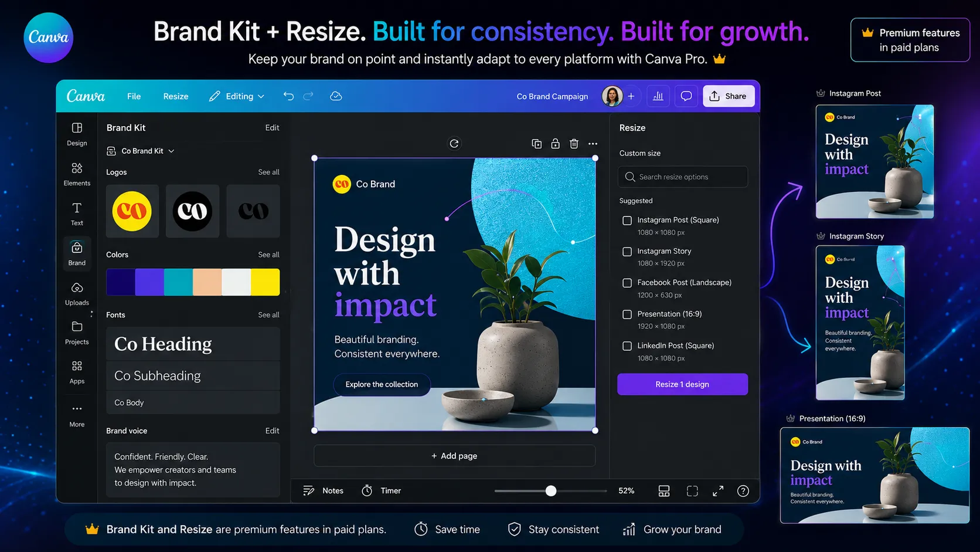Open the Design sidebar panel
This screenshot has height=552, width=980.
[77, 134]
